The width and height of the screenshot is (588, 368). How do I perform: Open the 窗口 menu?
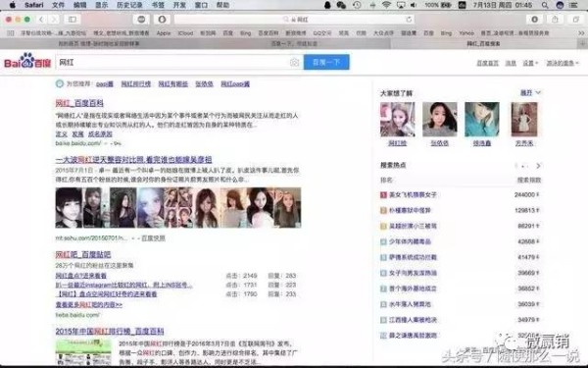pos(201,5)
